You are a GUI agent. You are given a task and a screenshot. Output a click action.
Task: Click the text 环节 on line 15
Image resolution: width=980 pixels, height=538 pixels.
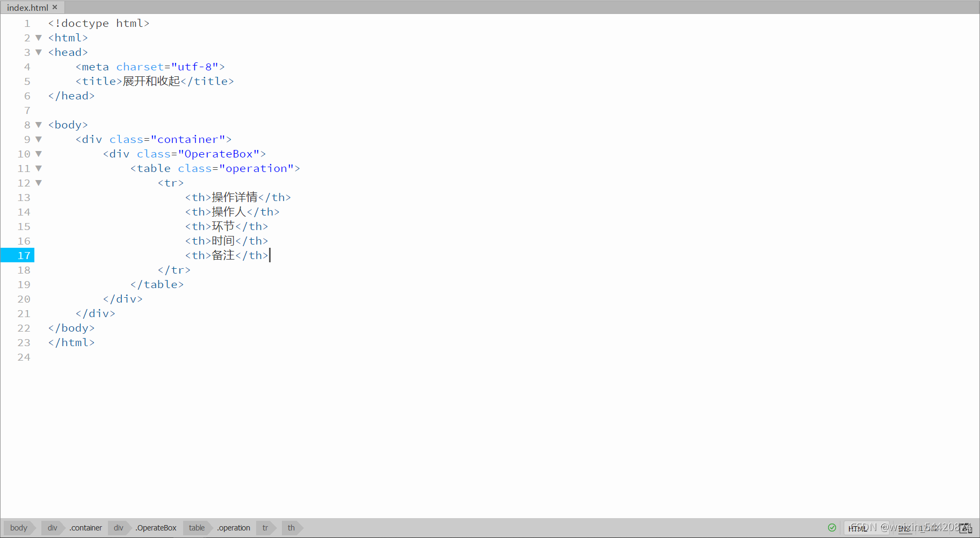point(223,226)
